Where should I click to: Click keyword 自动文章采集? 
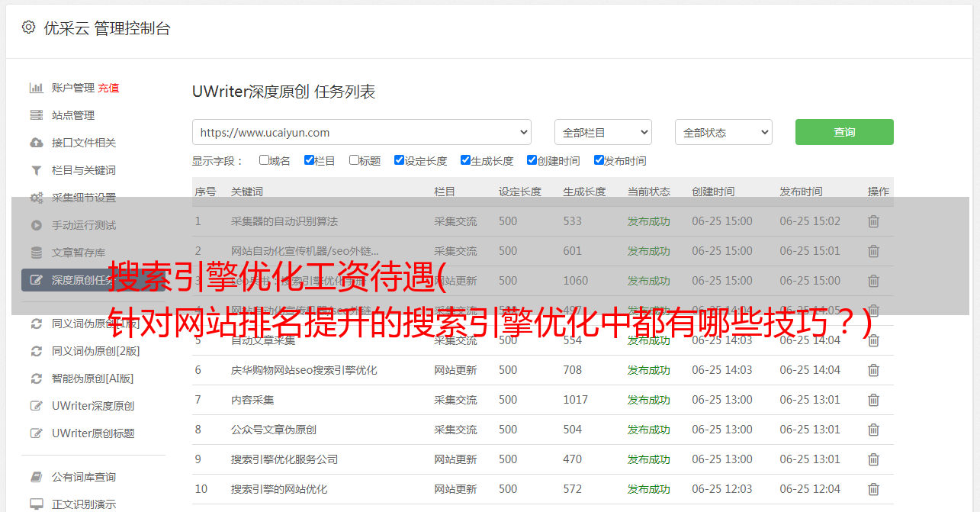pos(263,340)
